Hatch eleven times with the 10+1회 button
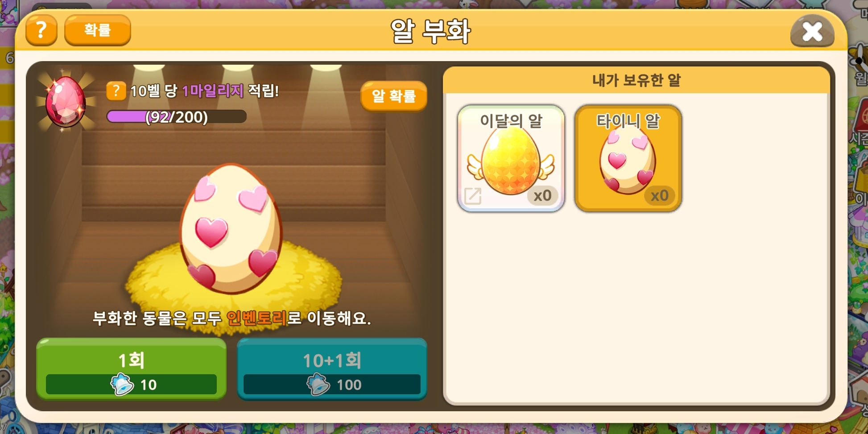 (332, 369)
